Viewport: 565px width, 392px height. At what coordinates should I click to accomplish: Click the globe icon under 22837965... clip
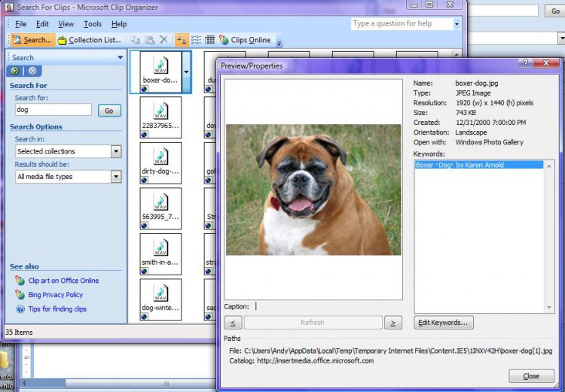click(145, 134)
